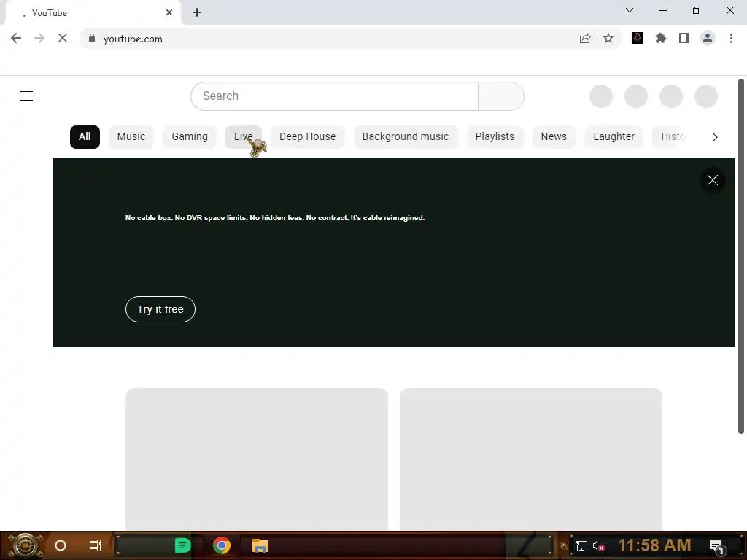Viewport: 747px width, 560px height.
Task: Open the notification center icon
Action: (x=717, y=546)
